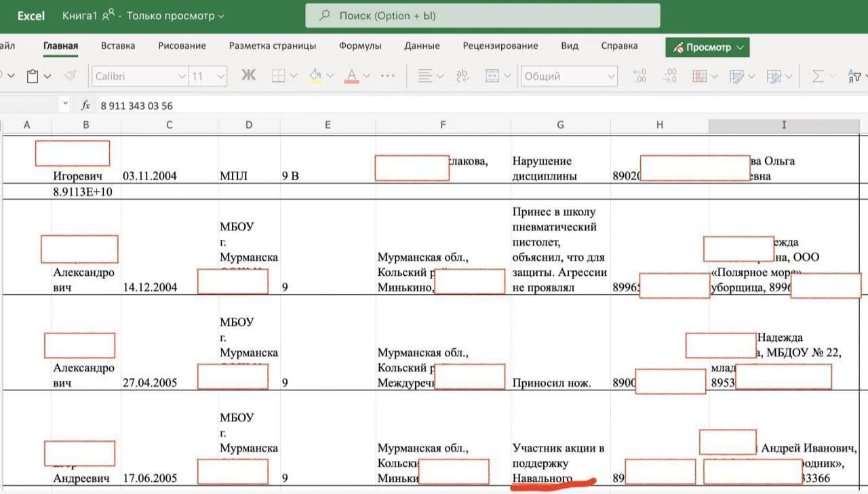This screenshot has width=868, height=494.
Task: Click the Merge cells icon
Action: tap(493, 76)
